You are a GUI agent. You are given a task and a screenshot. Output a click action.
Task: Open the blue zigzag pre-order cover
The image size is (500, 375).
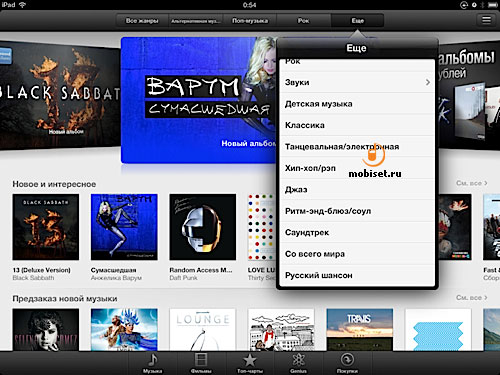tap(438, 329)
